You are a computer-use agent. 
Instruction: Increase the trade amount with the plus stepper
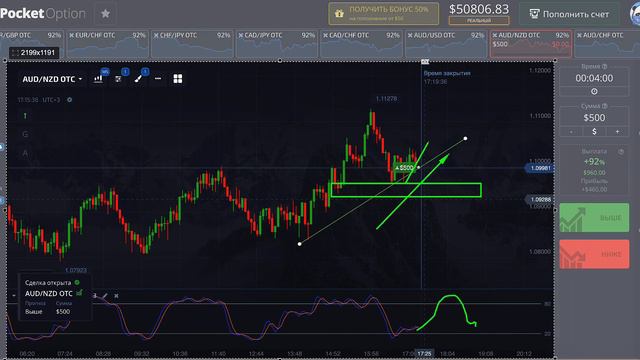click(617, 131)
